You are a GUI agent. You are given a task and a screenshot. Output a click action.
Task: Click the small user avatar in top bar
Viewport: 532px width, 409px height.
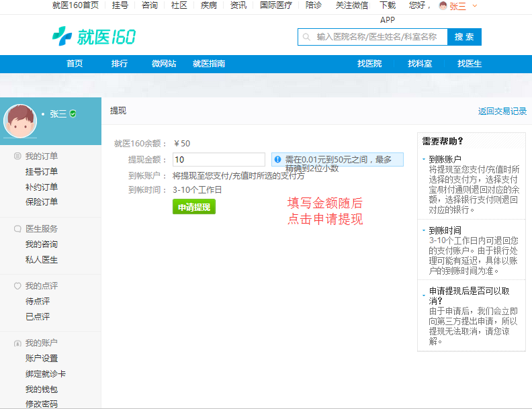pyautogui.click(x=443, y=6)
